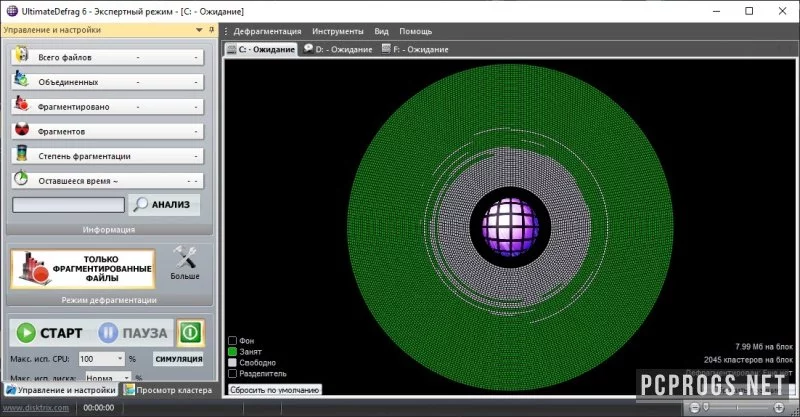This screenshot has height=417, width=800.
Task: Toggle the Занят green color box
Action: pyautogui.click(x=233, y=352)
